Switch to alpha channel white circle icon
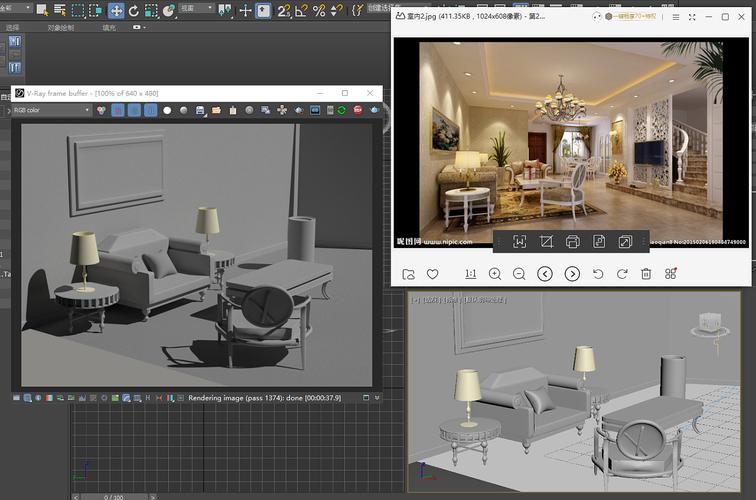 tap(167, 110)
